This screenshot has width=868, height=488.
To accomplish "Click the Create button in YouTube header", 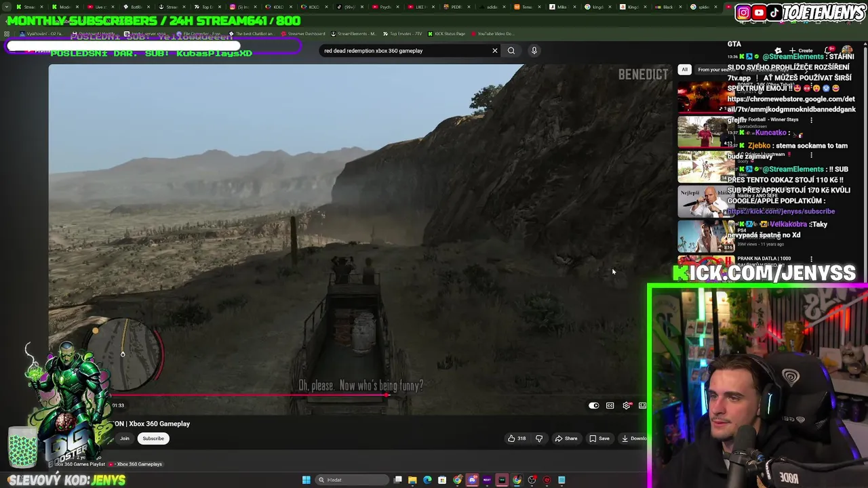I will click(801, 51).
